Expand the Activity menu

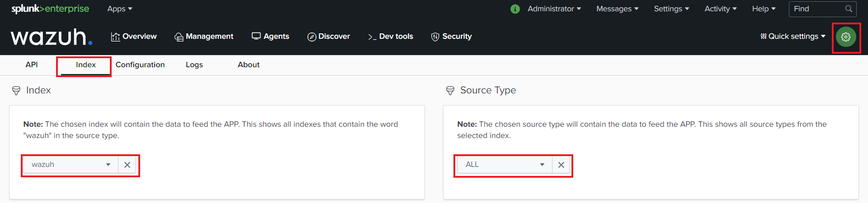[721, 9]
